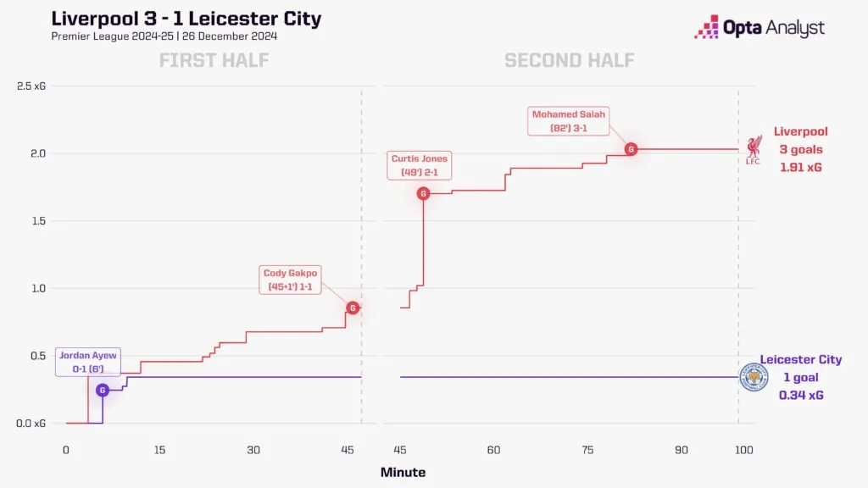Screen dimensions: 868x488
Task: Click the Liverpool 3 - 1 Leicester City title
Action: [x=186, y=19]
